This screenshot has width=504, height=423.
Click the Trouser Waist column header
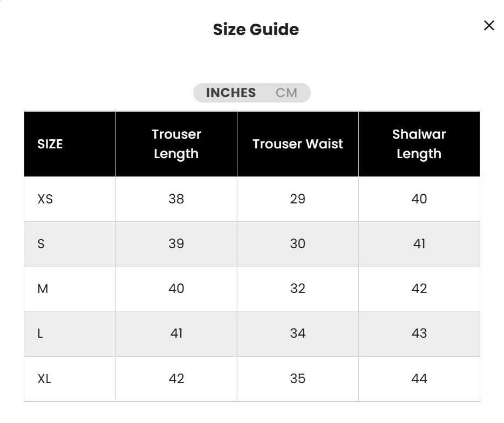[x=298, y=144]
